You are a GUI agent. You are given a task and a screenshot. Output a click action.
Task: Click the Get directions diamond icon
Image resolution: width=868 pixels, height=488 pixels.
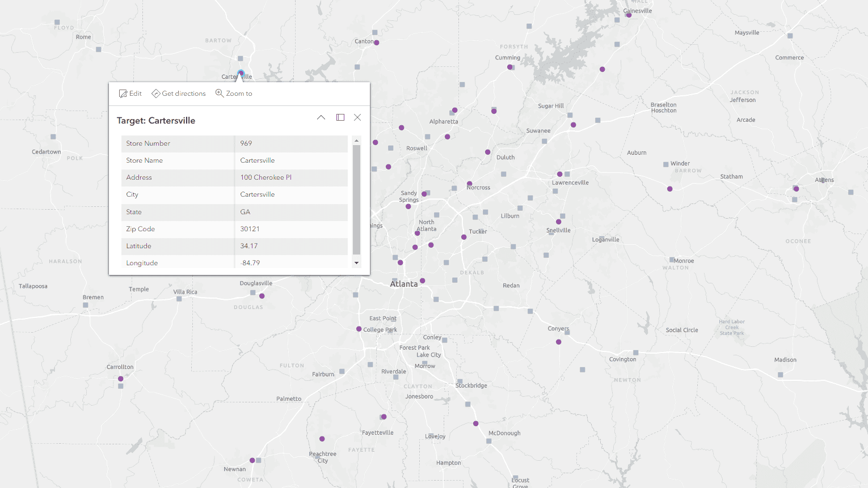point(155,94)
